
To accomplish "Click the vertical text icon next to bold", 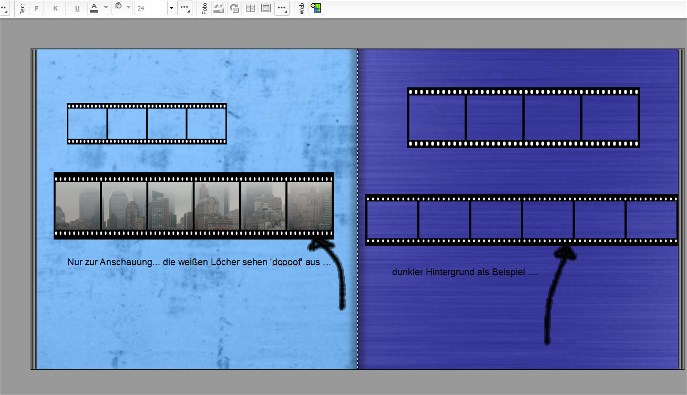I will [22, 8].
